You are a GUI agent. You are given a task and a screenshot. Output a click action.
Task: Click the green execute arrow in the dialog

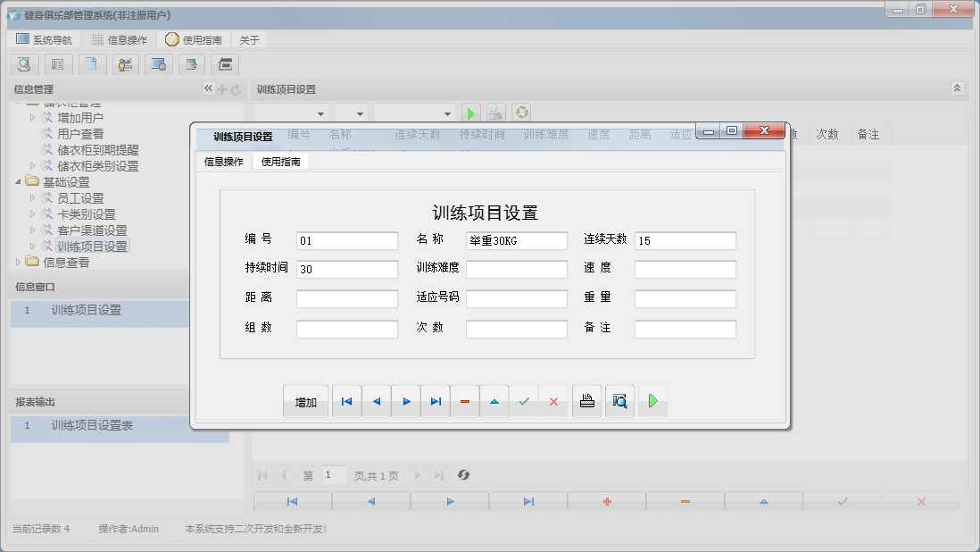coord(652,401)
